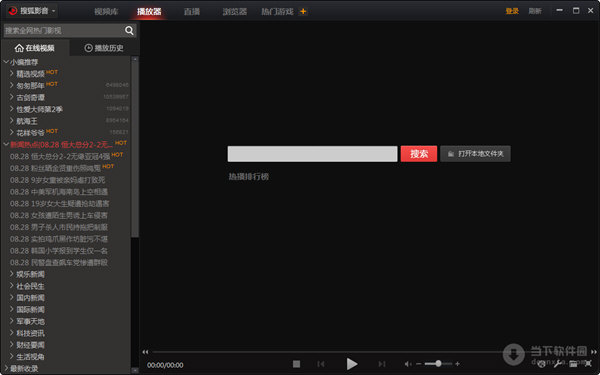Click the next track button

(382, 364)
